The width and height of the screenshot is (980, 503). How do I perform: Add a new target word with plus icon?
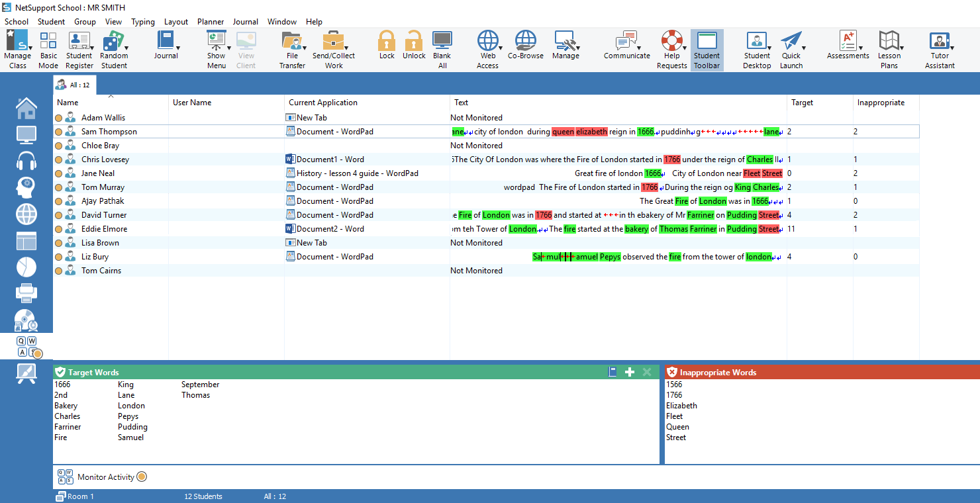pyautogui.click(x=630, y=373)
